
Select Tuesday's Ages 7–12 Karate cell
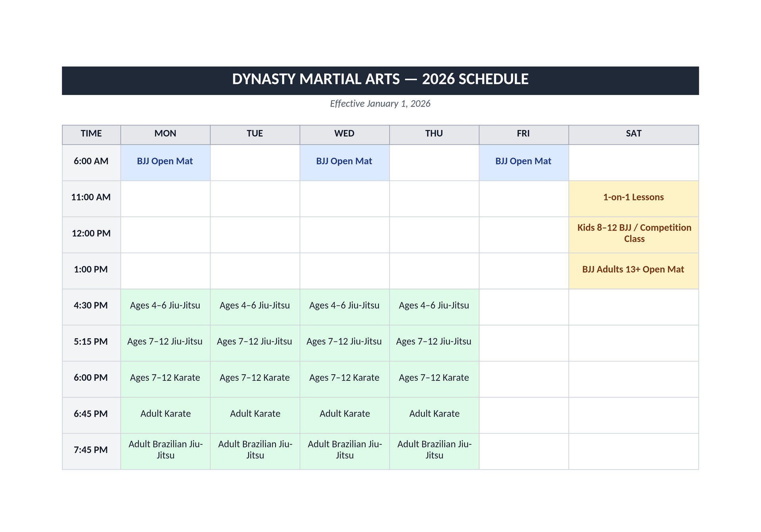coord(255,379)
